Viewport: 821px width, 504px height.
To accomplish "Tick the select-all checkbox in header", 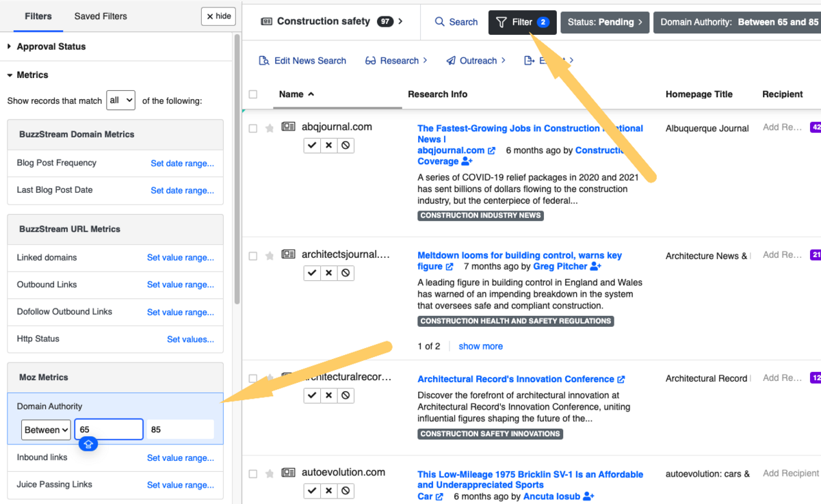I will click(253, 94).
